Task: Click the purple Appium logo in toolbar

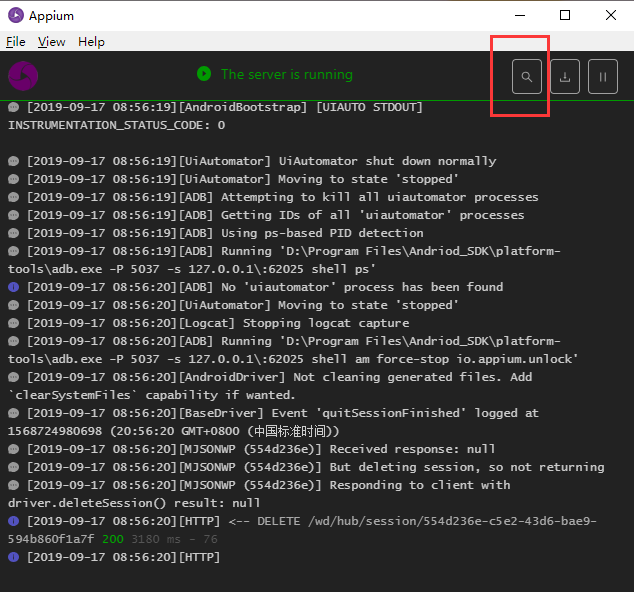Action: coord(23,76)
